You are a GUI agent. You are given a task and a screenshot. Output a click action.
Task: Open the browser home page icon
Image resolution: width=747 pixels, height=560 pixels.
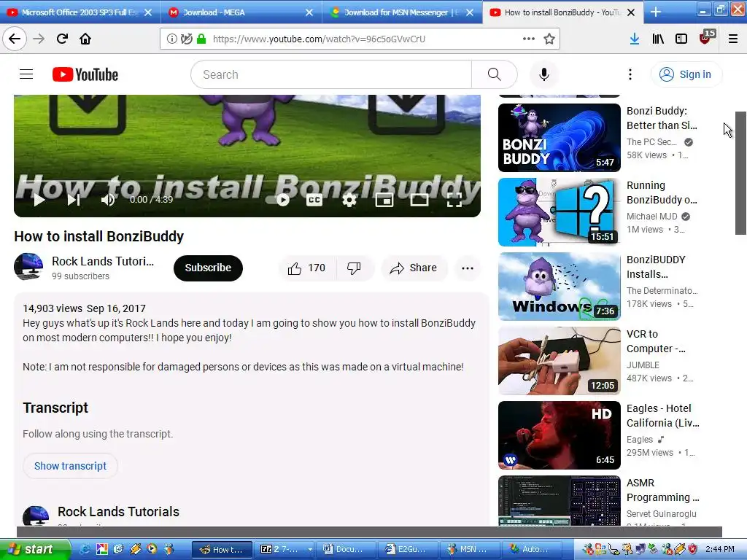click(85, 39)
